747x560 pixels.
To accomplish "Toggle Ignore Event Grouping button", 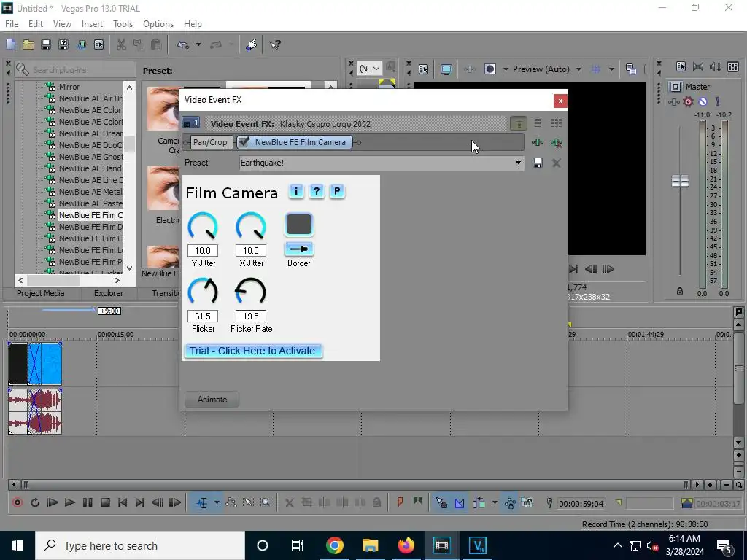I will (x=527, y=502).
